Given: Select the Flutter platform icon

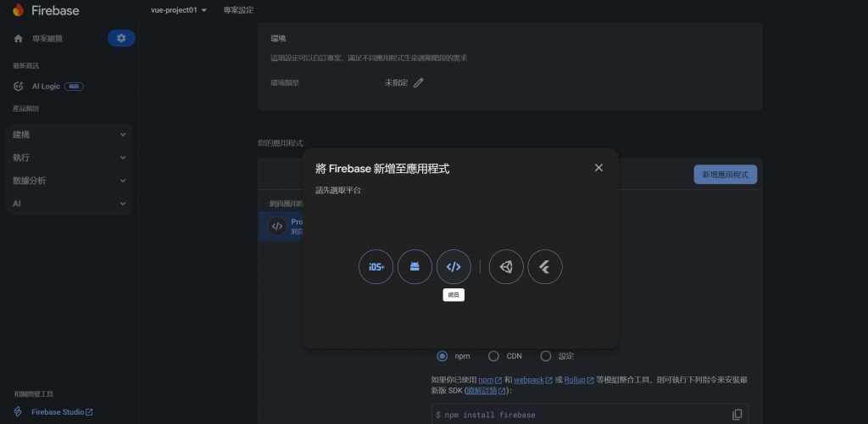Looking at the screenshot, I should [x=545, y=267].
